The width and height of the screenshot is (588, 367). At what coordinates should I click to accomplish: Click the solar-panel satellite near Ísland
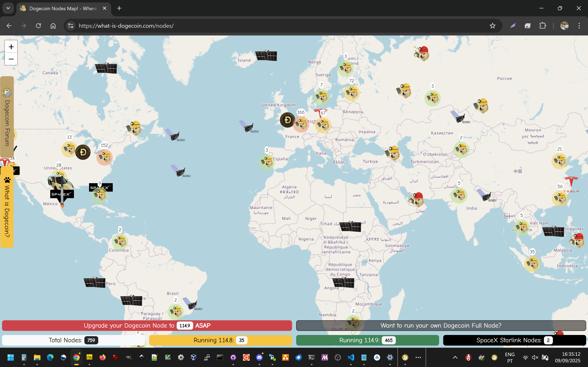(266, 55)
